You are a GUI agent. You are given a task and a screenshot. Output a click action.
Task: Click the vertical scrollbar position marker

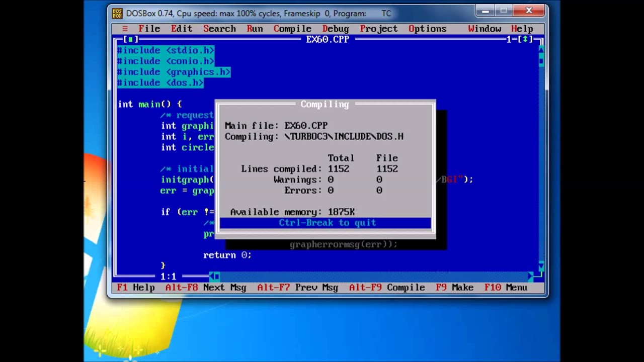click(541, 61)
